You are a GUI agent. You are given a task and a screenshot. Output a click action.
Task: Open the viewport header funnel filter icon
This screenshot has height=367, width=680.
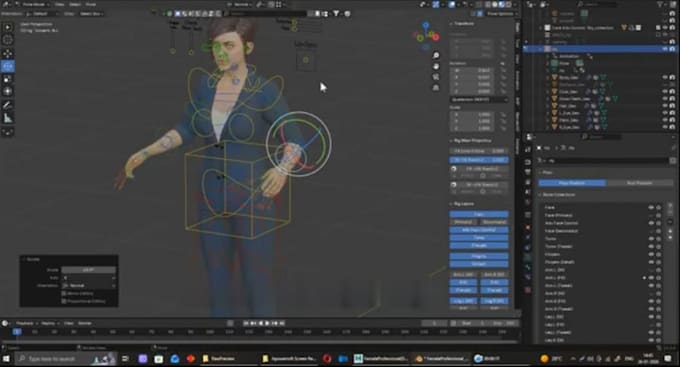(x=336, y=13)
